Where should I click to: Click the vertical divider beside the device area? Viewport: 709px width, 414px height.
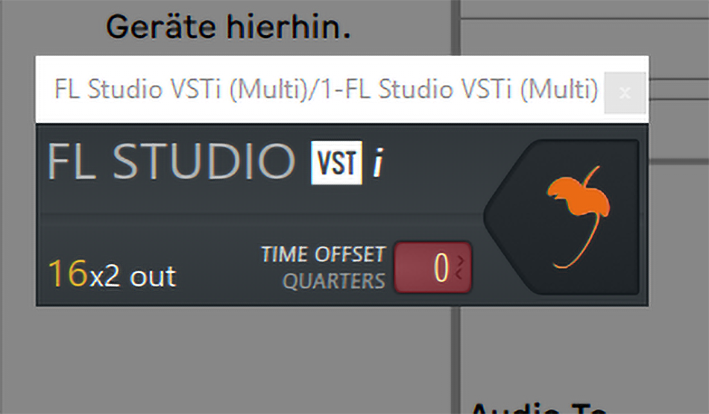tap(456, 27)
